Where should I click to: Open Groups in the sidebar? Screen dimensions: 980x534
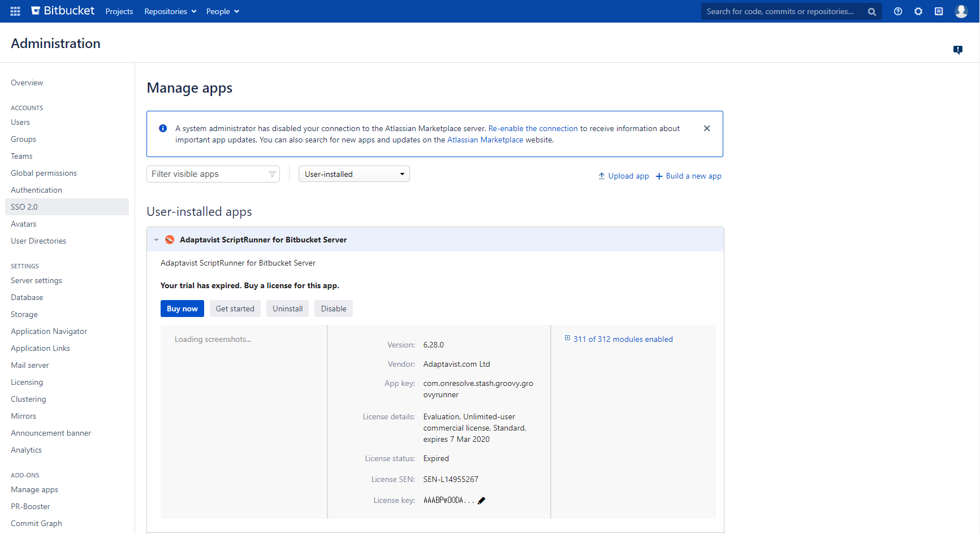coord(23,139)
